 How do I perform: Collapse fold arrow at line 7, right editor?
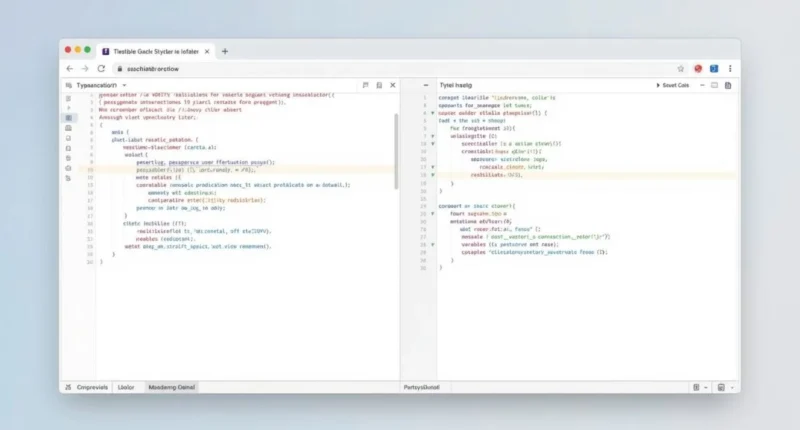[x=433, y=136]
